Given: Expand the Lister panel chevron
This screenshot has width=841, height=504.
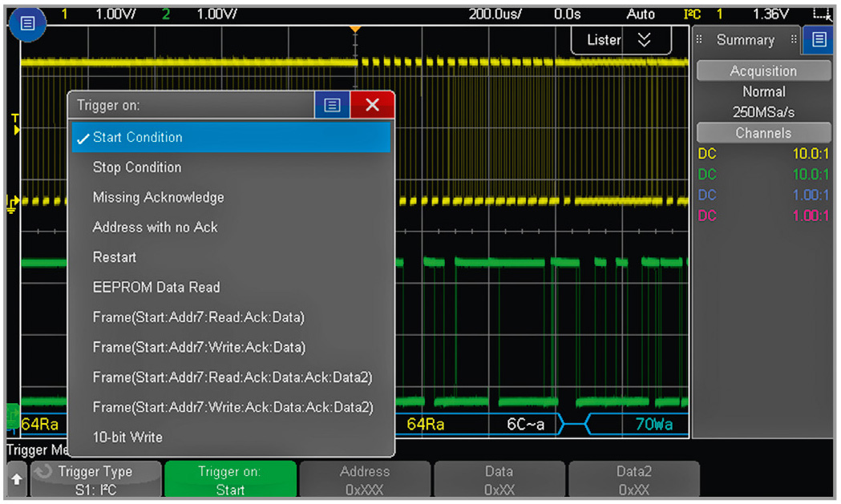Looking at the screenshot, I should click(x=644, y=40).
